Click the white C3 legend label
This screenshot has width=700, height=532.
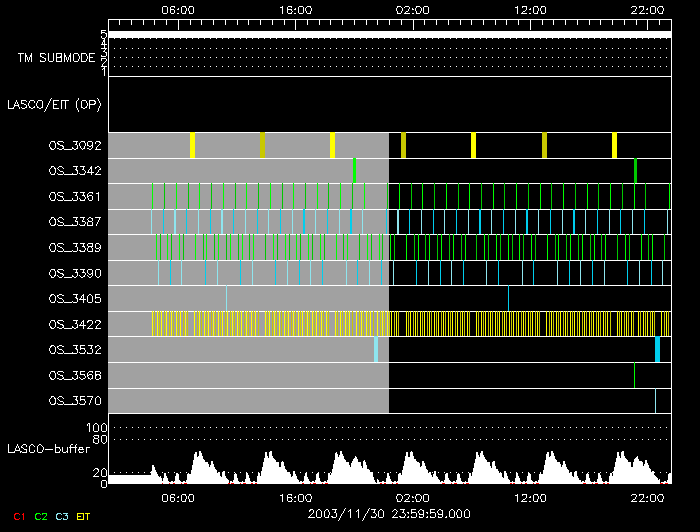click(62, 515)
